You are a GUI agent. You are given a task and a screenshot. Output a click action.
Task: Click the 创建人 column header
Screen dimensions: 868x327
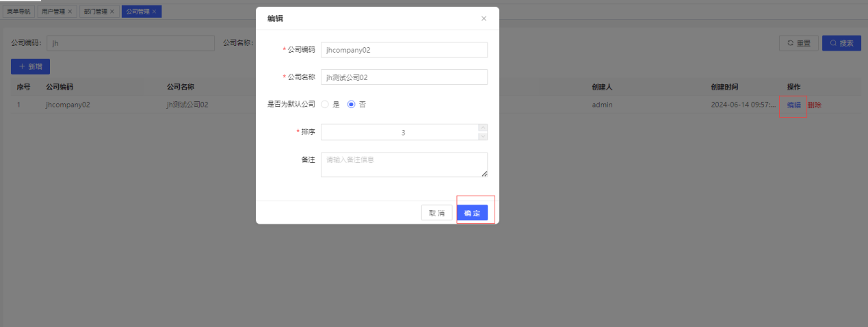(x=602, y=87)
